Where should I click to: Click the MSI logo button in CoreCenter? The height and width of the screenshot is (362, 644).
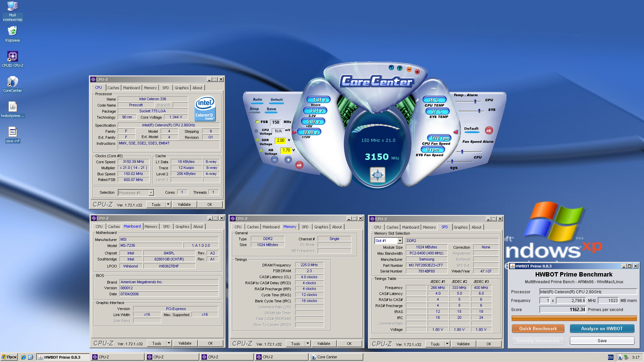378,175
